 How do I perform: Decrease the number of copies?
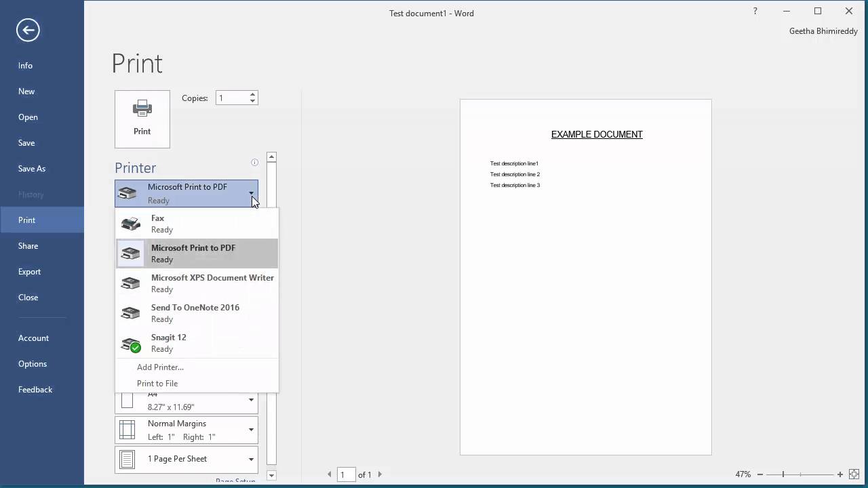pyautogui.click(x=252, y=102)
